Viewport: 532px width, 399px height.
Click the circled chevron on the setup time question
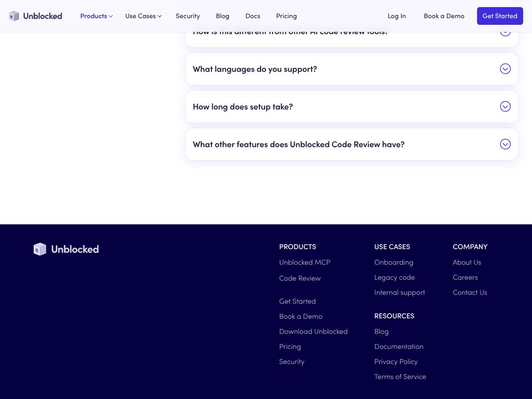[505, 106]
